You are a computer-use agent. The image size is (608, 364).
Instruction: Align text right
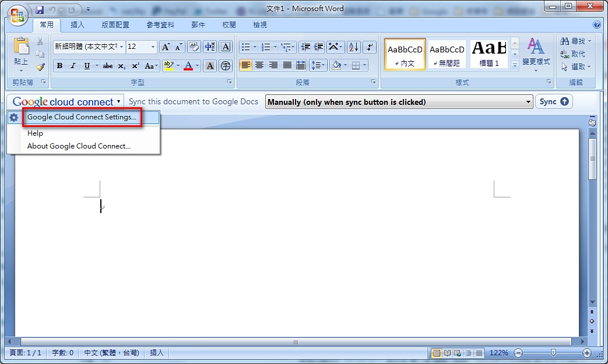[273, 65]
